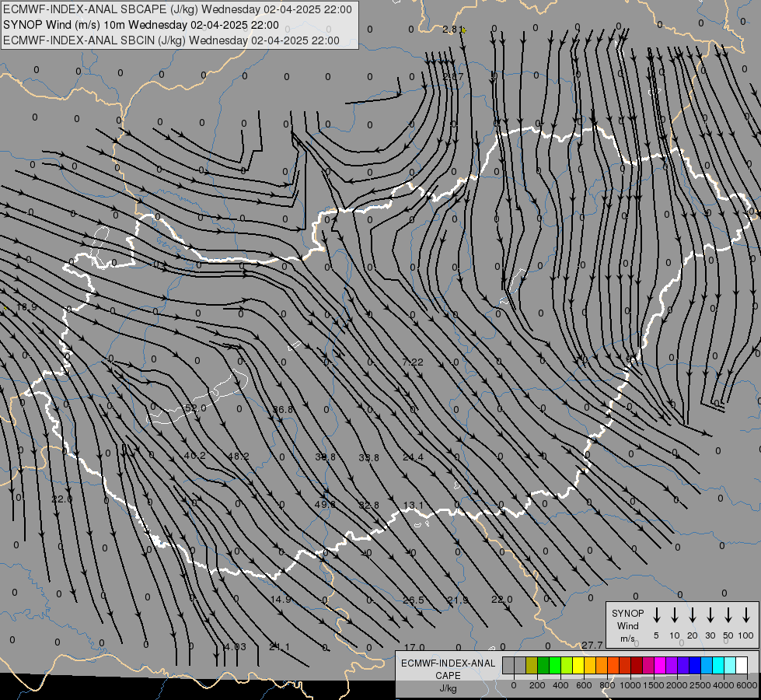Click the 10 m/s wind arrow in legend
The height and width of the screenshot is (700, 761).
tap(675, 615)
